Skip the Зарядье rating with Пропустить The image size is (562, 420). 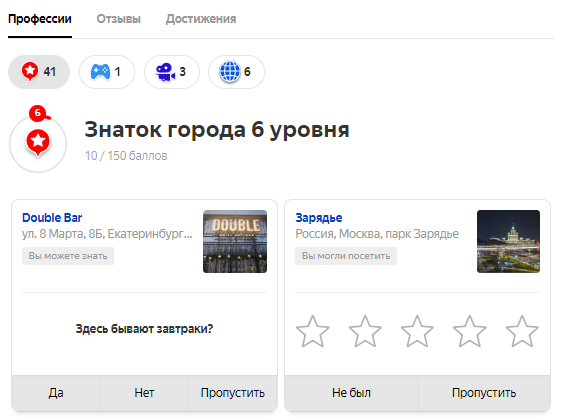pyautogui.click(x=484, y=393)
